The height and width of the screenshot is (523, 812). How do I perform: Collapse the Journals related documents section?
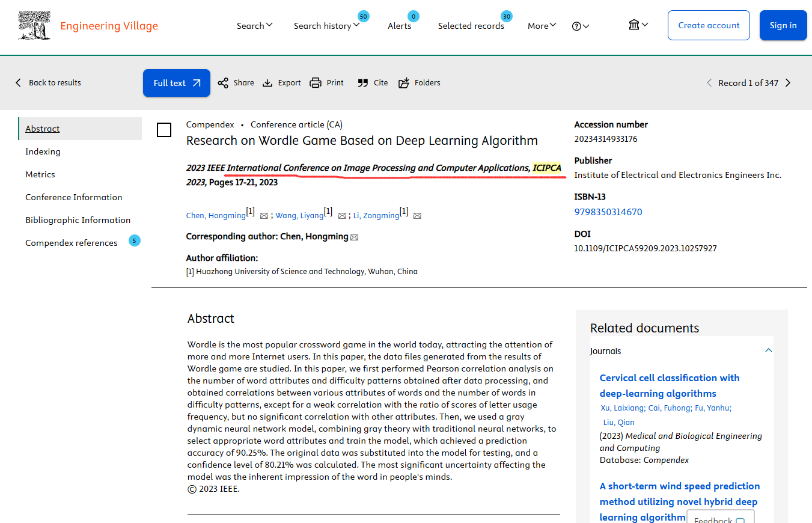(768, 350)
